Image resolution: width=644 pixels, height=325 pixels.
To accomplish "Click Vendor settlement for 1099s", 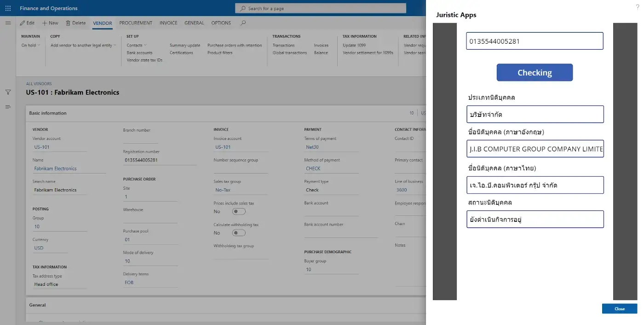I will [x=368, y=52].
